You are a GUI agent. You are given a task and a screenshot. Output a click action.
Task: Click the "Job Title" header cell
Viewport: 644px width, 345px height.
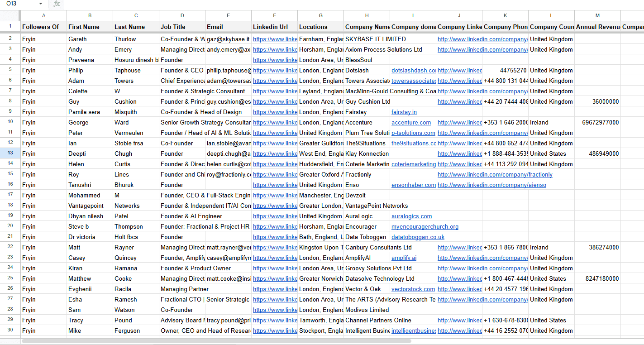[x=182, y=27]
